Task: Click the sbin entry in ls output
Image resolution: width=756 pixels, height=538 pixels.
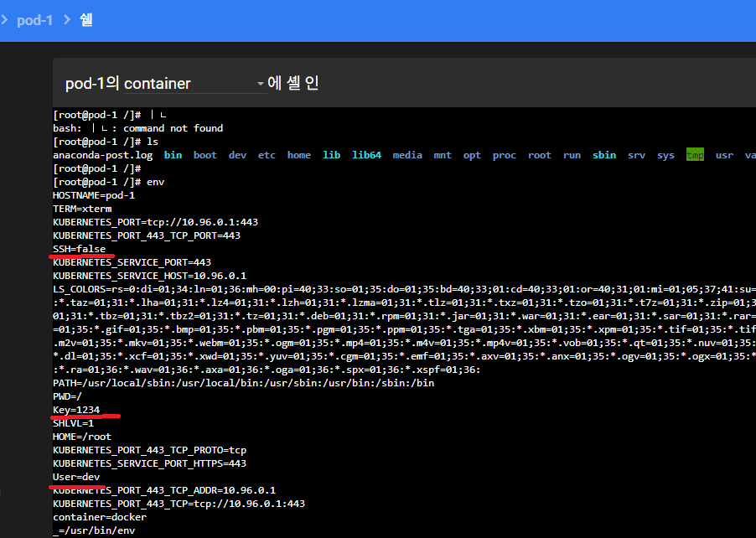Action: [603, 155]
